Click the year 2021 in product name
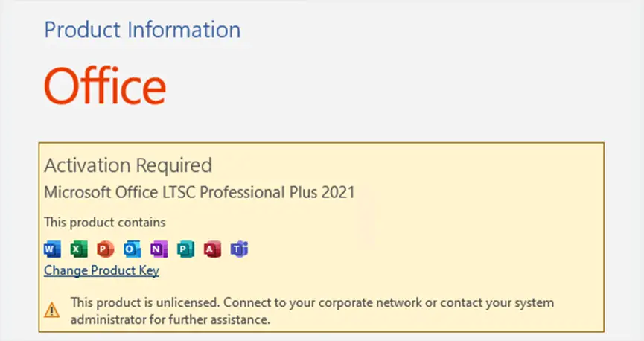Screen dimensions: 644x341 (338, 192)
